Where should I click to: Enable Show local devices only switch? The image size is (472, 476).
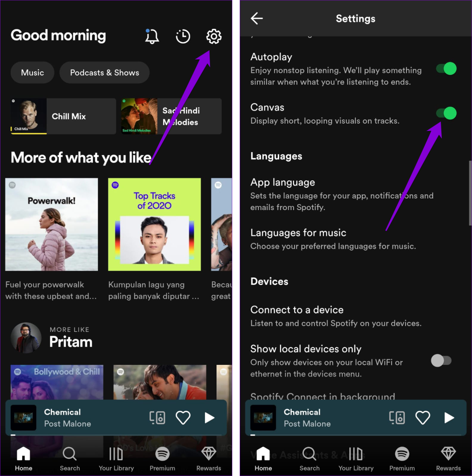pos(441,361)
